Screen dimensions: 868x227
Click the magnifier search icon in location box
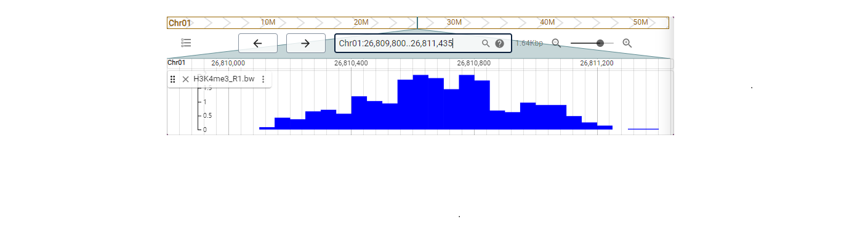coord(486,43)
